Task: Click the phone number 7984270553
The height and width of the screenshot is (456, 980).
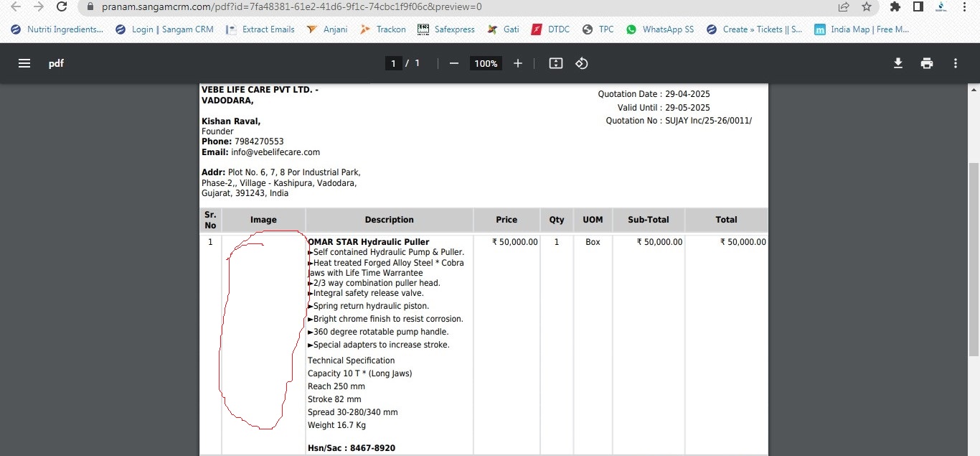Action: point(259,141)
